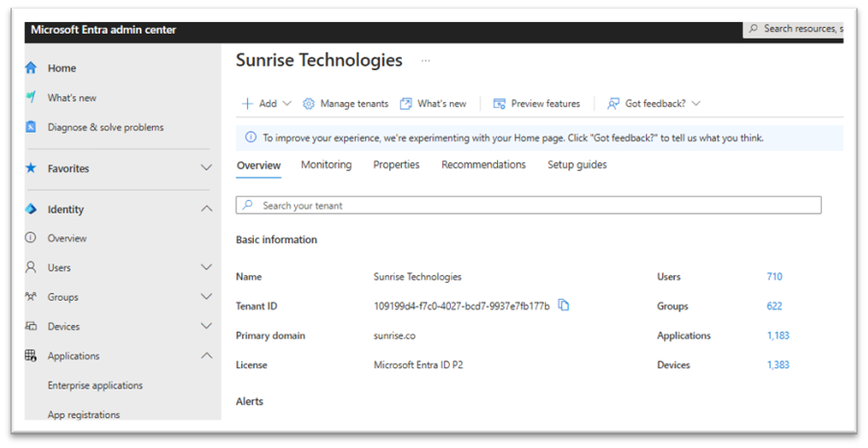The height and width of the screenshot is (448, 868).
Task: Open the Groups count link 622
Action: (775, 306)
